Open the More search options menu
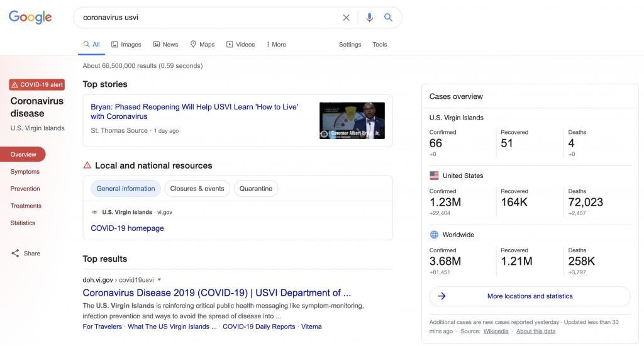 276,45
